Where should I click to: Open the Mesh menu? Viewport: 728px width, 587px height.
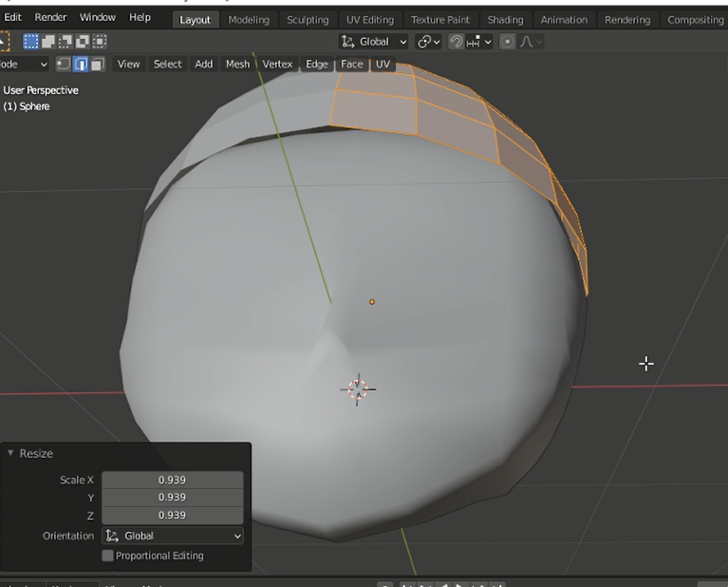pyautogui.click(x=237, y=65)
